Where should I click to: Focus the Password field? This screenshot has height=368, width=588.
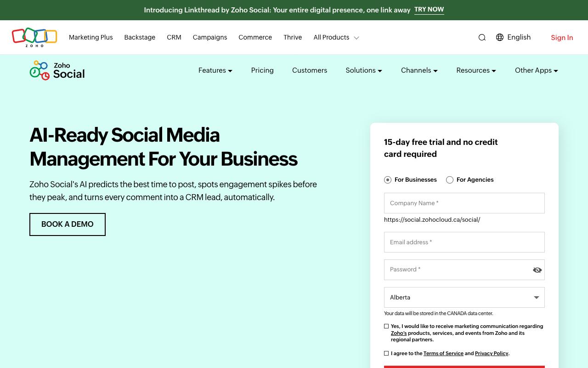coord(464,270)
